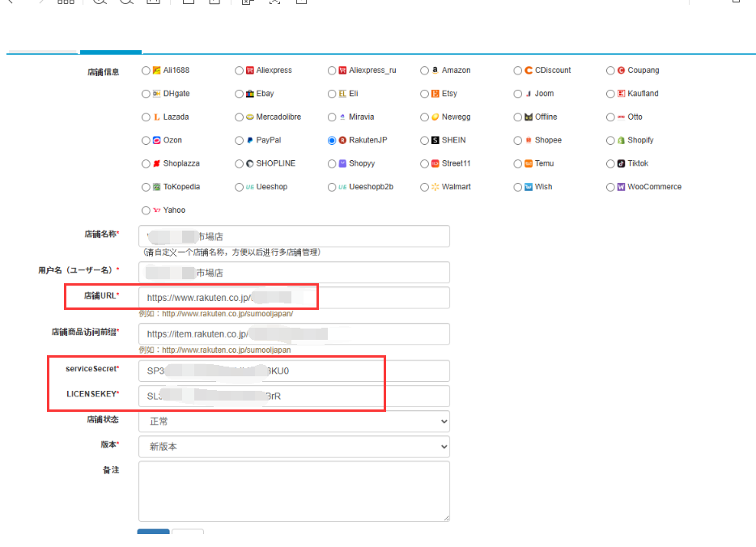Click the Ozon blue-red logo icon

(x=157, y=140)
